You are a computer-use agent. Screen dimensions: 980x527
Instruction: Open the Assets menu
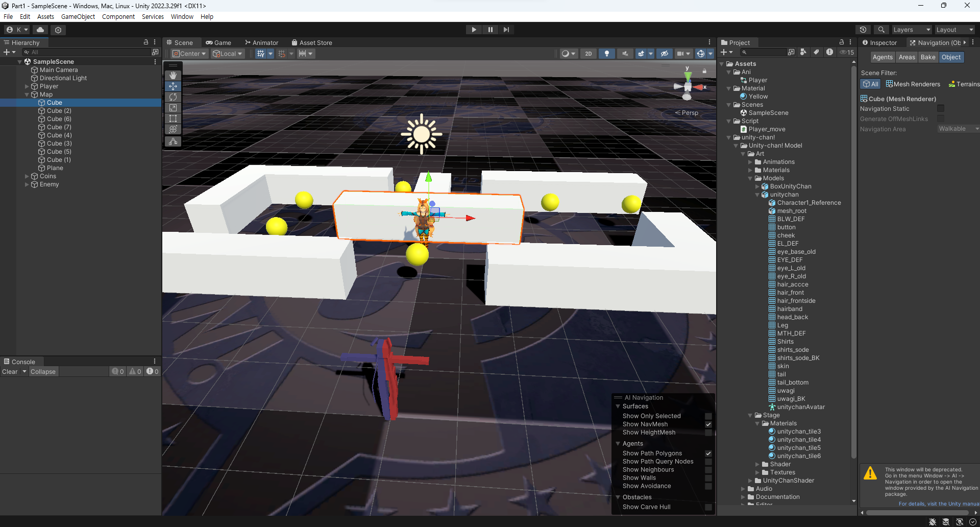pyautogui.click(x=45, y=16)
